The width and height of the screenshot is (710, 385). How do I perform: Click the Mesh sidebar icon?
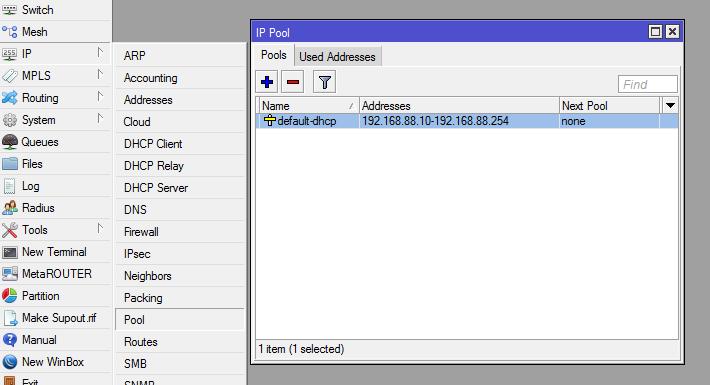tap(10, 32)
